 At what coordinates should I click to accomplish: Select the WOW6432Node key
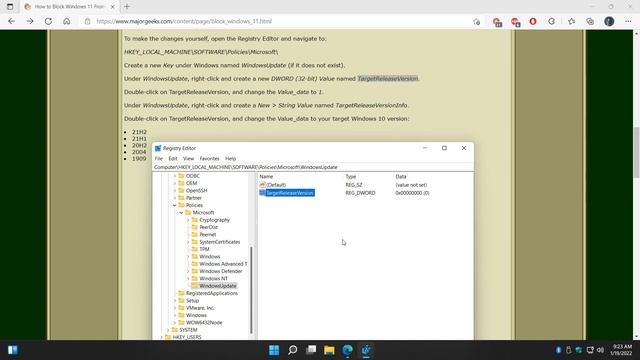pyautogui.click(x=204, y=322)
